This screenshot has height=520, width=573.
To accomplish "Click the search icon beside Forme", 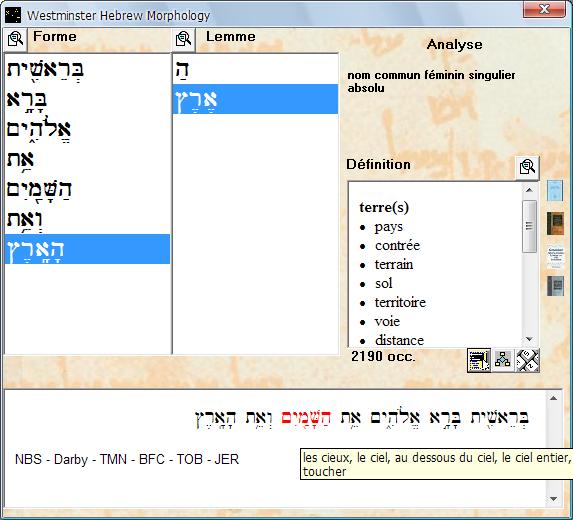I will [x=15, y=39].
